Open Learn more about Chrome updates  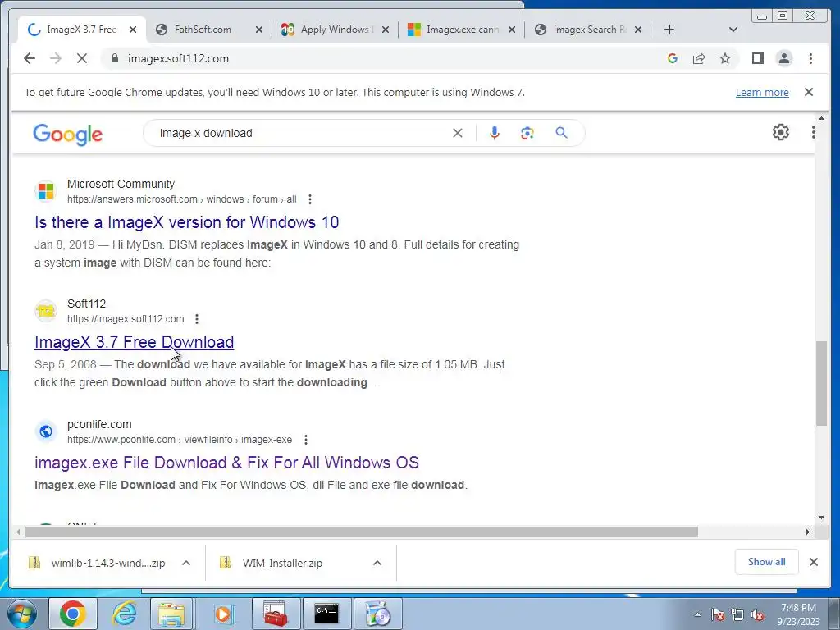(x=762, y=92)
